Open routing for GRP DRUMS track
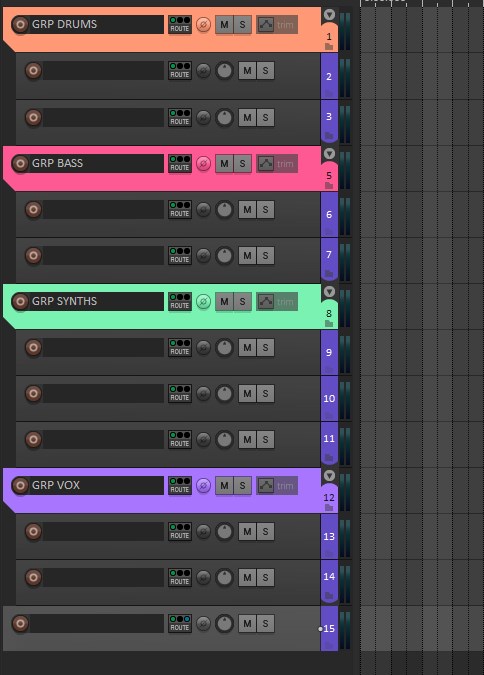Screen dimensions: 484x675 coord(180,25)
